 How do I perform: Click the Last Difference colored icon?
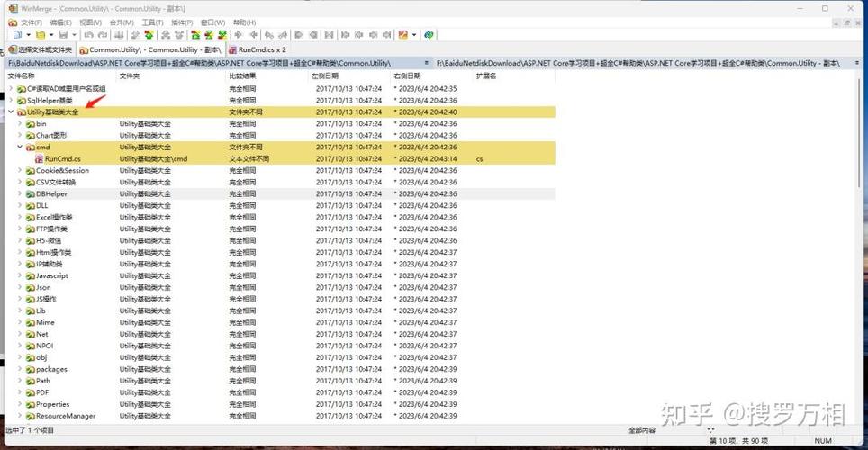click(x=222, y=35)
